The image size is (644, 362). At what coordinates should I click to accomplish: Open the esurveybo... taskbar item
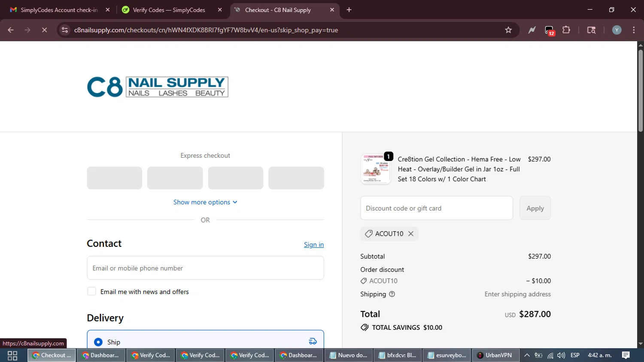coord(447,356)
